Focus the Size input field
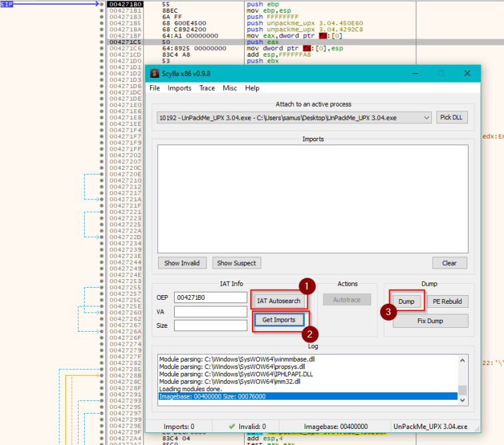The width and height of the screenshot is (504, 445). [211, 326]
